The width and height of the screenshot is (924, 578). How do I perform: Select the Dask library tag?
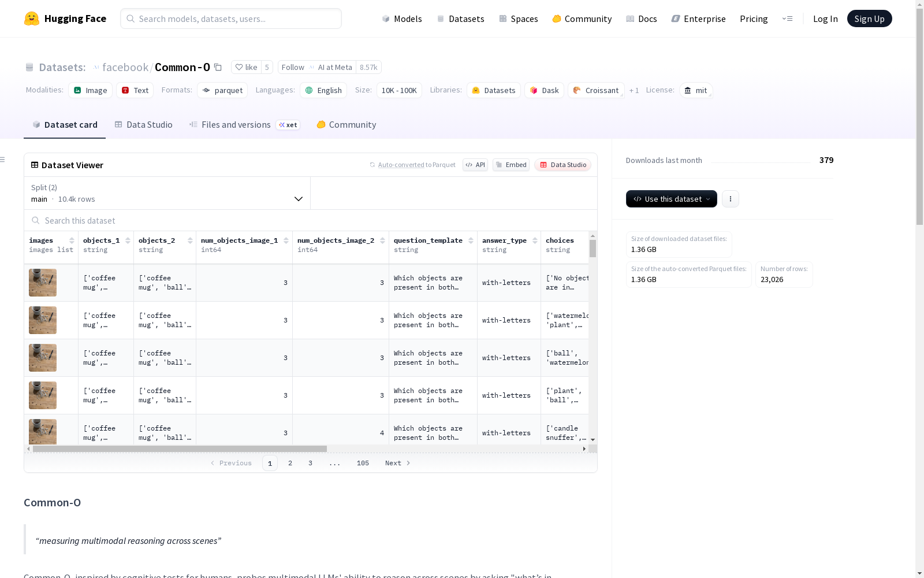coord(545,90)
